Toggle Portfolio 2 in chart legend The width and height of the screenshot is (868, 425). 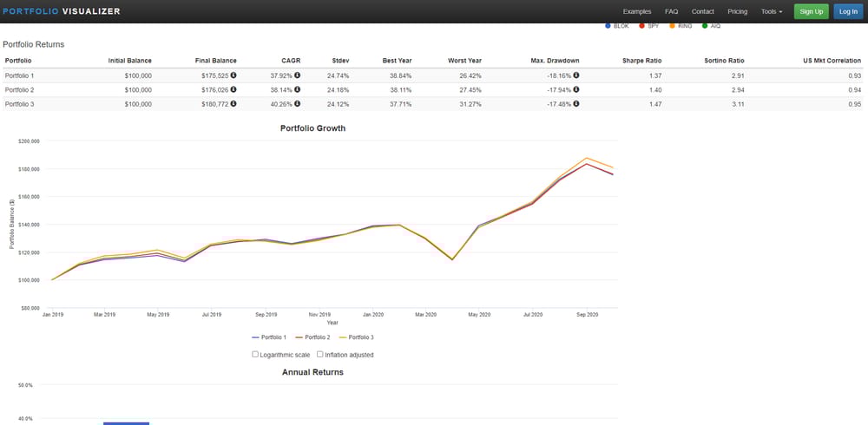click(312, 337)
